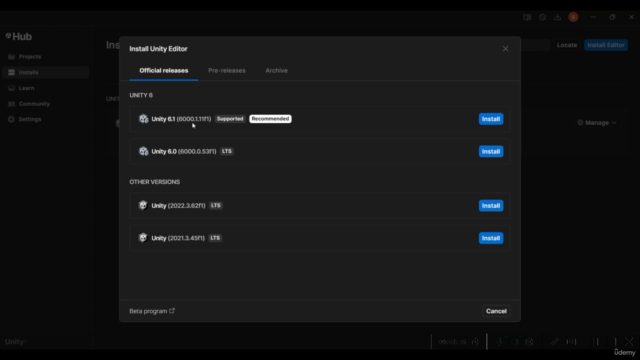Image resolution: width=640 pixels, height=360 pixels.
Task: Click the moon icon in Hub title bar
Action: click(x=542, y=17)
